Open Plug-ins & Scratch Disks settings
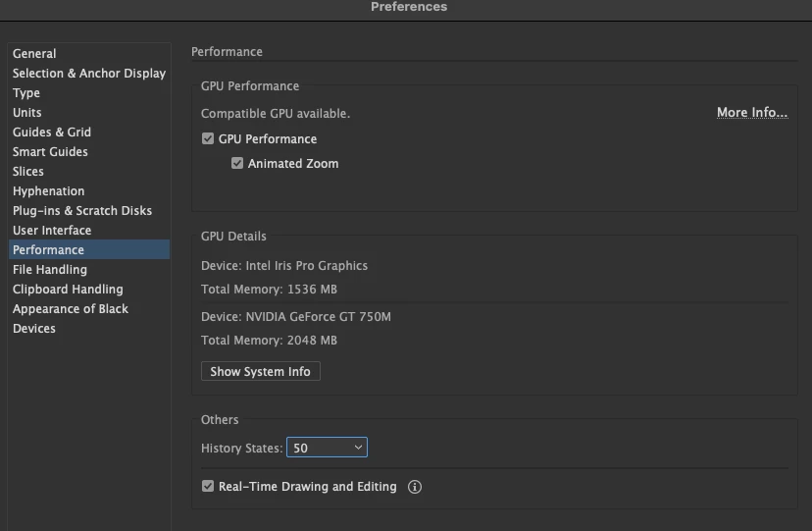Image resolution: width=812 pixels, height=531 pixels. [x=82, y=211]
